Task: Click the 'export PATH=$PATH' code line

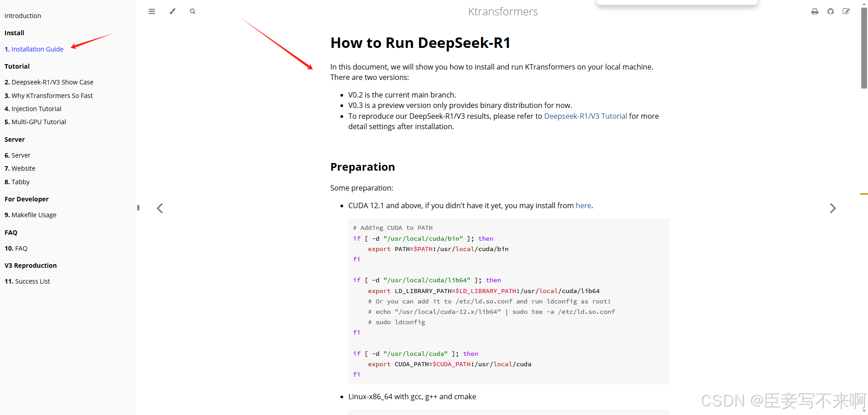Action: pyautogui.click(x=438, y=249)
